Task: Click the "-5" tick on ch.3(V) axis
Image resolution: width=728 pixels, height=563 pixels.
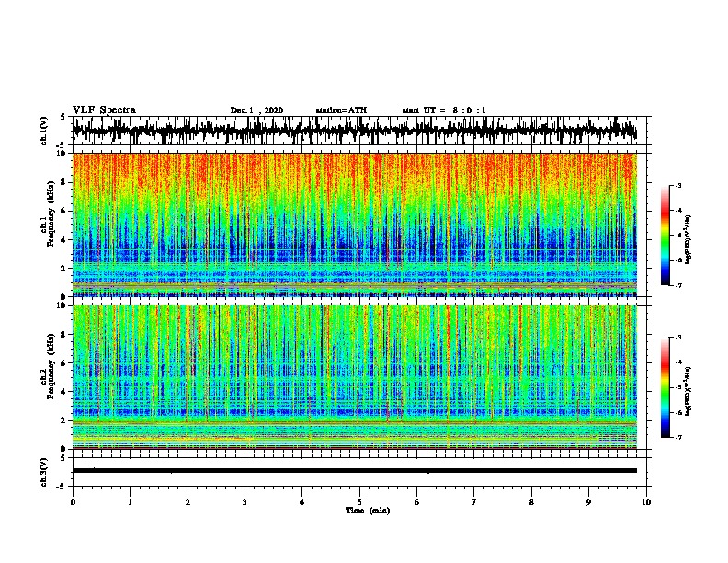Action: click(x=62, y=487)
